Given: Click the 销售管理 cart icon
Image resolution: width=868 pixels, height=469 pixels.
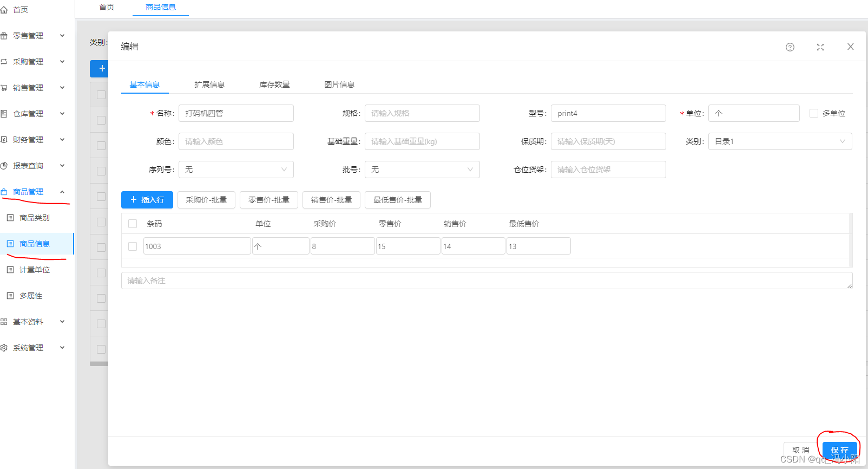Looking at the screenshot, I should coord(4,88).
